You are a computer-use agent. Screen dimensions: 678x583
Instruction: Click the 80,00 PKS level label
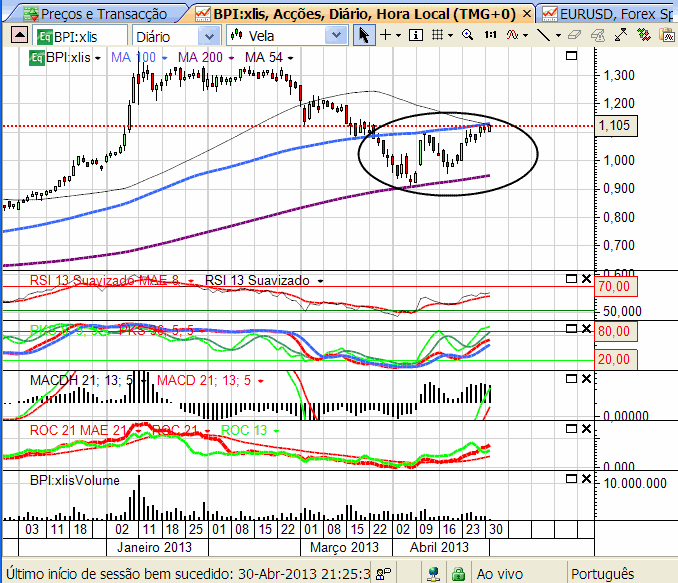tap(614, 331)
